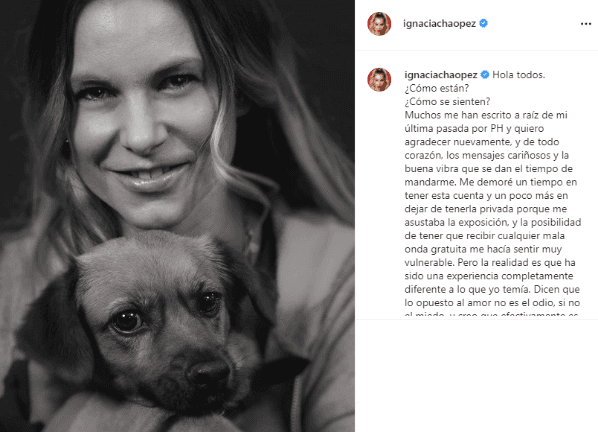Click the profile avatar beside the caption
The width and height of the screenshot is (598, 432).
[379, 80]
